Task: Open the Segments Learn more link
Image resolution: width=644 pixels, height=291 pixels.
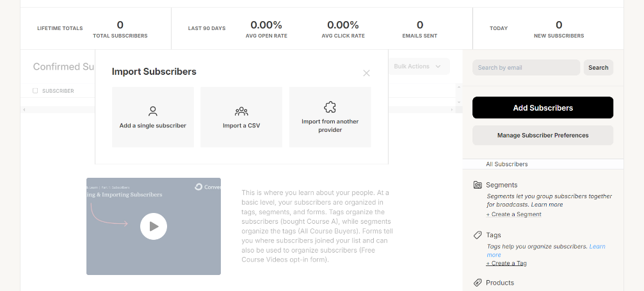Action: pyautogui.click(x=547, y=205)
